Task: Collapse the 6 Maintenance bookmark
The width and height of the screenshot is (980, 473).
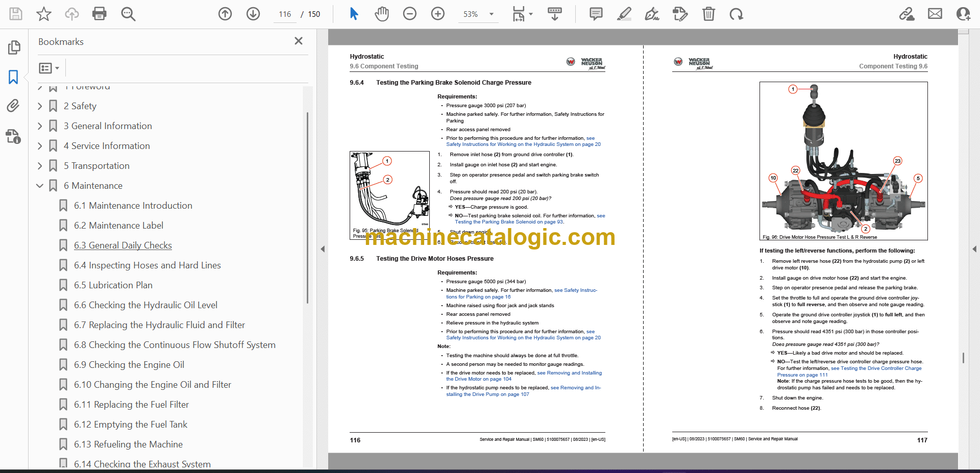Action: (40, 186)
